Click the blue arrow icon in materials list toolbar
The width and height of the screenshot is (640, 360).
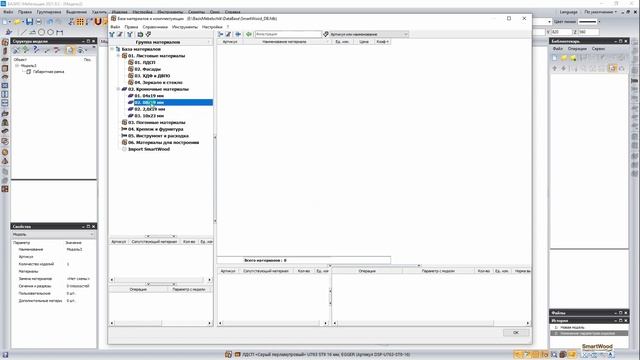pyautogui.click(x=238, y=34)
